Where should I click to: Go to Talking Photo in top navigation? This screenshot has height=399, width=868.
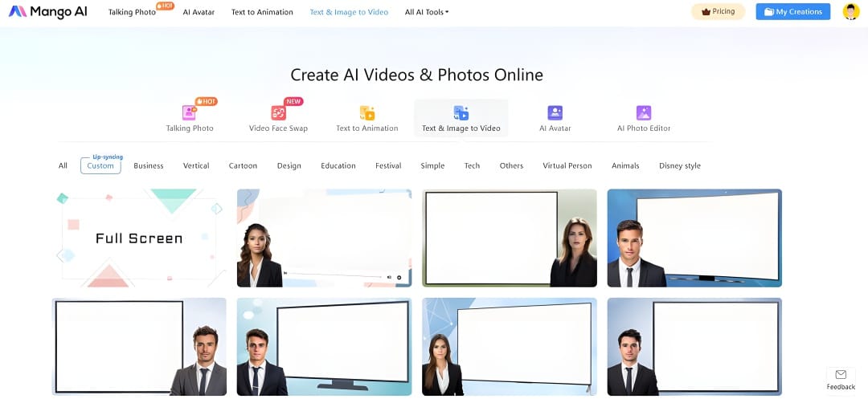[x=133, y=12]
